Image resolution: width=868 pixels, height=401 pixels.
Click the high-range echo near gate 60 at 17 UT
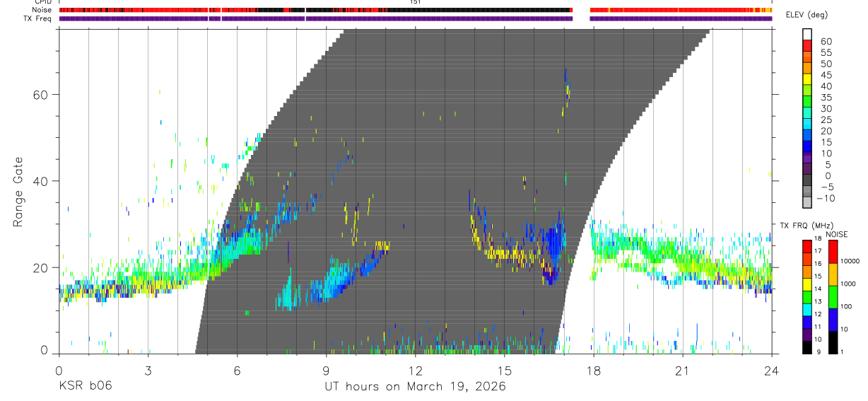click(566, 88)
